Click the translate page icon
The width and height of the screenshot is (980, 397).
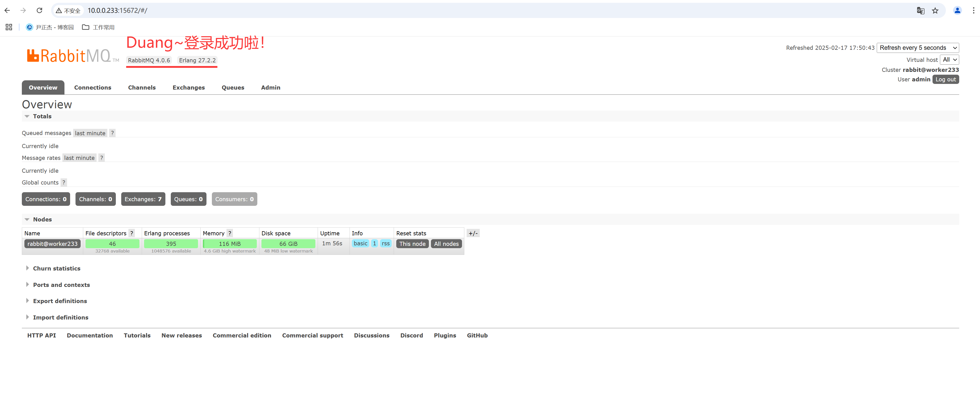point(920,10)
